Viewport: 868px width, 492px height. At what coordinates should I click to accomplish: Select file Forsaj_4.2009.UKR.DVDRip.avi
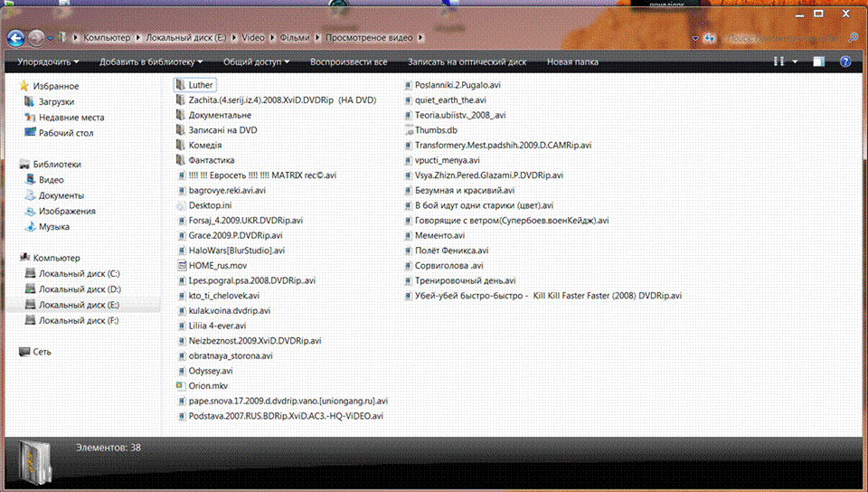pos(246,221)
